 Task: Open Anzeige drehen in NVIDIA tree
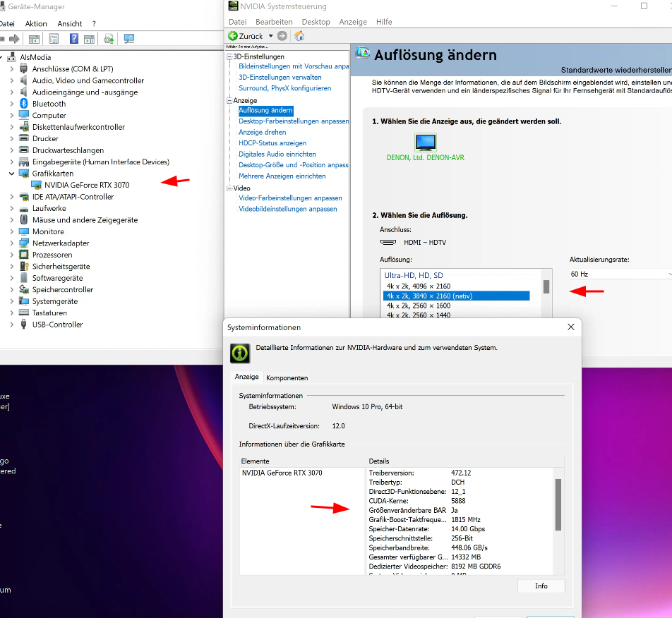263,133
